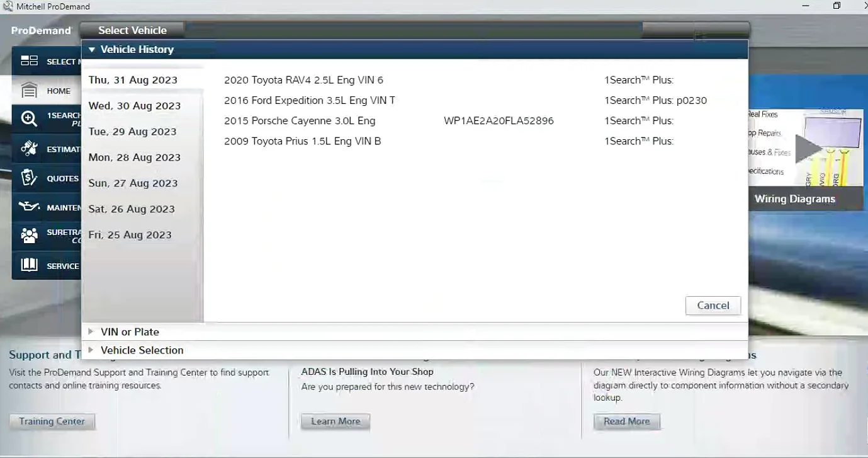Open the Quotes dollar tag icon
868x458 pixels.
click(x=29, y=178)
